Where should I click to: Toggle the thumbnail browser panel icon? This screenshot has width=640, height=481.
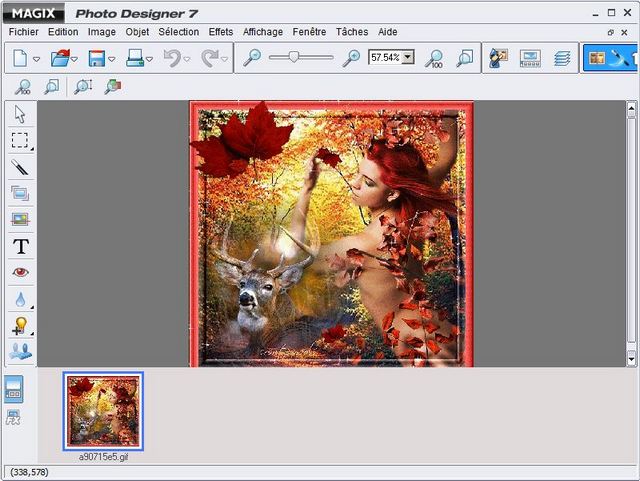[x=13, y=389]
